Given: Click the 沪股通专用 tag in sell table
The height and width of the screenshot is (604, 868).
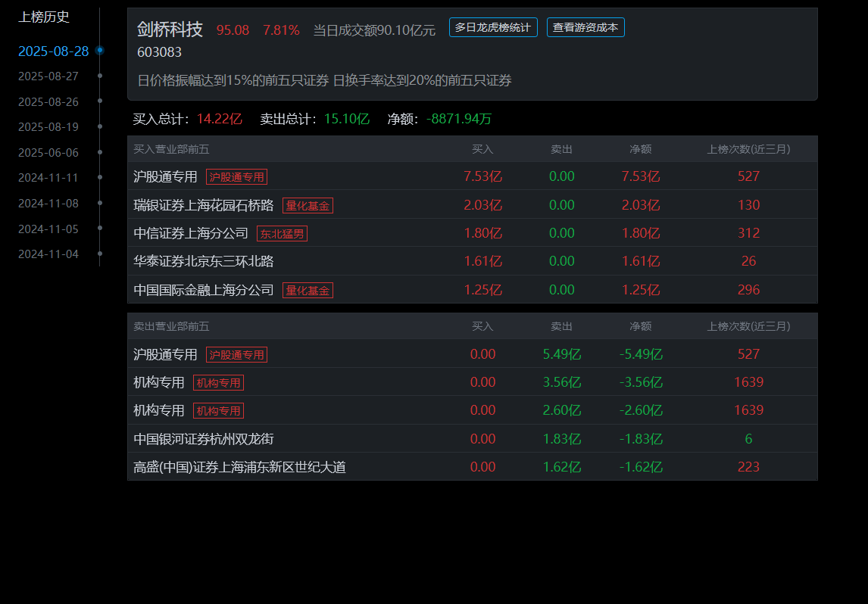Looking at the screenshot, I should 236,354.
